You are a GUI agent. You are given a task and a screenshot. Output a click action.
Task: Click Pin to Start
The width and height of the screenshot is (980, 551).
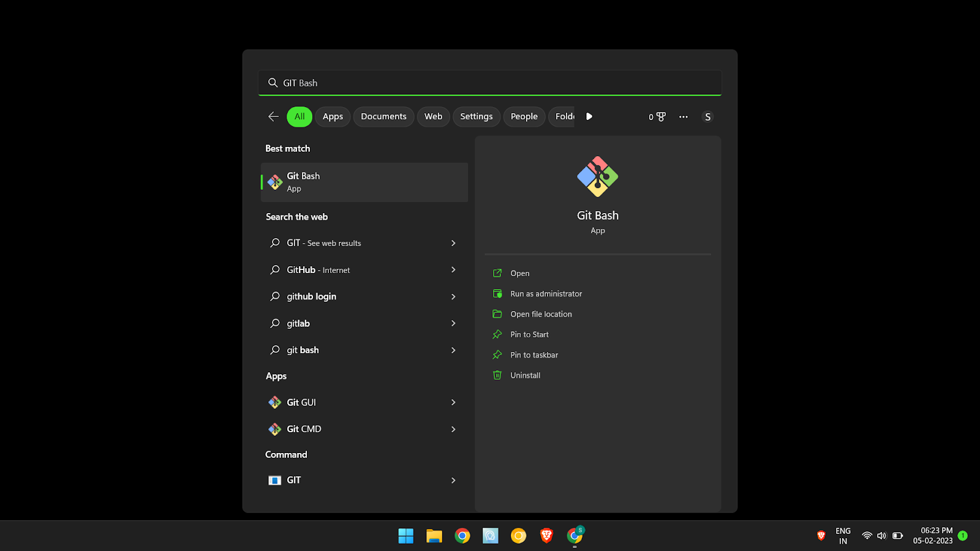(530, 334)
